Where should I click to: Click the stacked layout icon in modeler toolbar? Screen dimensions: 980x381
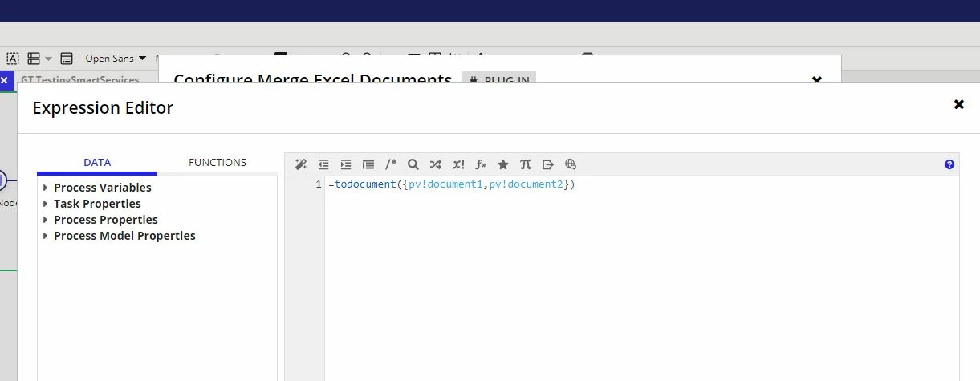tap(34, 59)
